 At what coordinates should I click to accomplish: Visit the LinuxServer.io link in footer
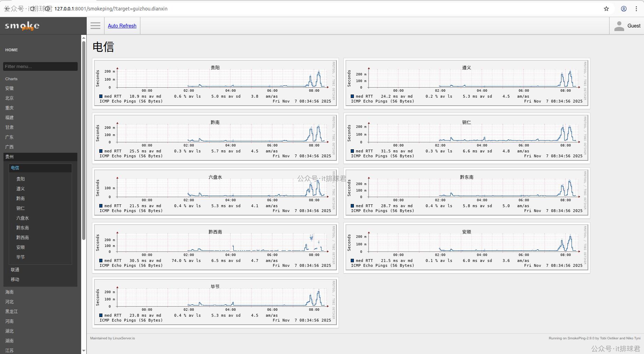[124, 338]
